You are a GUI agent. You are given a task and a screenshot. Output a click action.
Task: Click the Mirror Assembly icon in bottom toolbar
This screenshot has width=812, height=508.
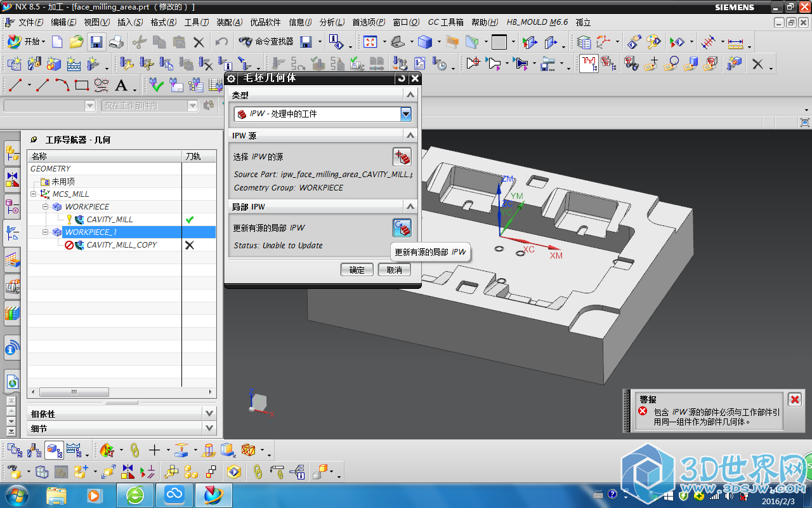(x=128, y=472)
